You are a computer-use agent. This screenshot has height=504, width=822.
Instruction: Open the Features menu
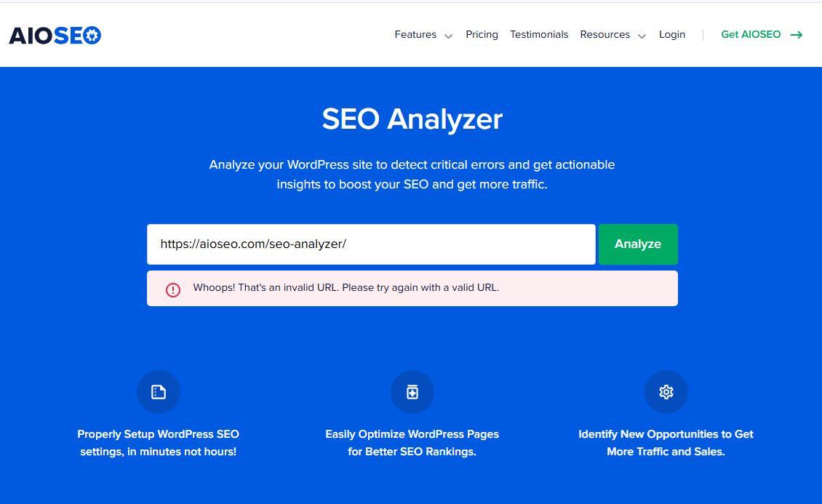pyautogui.click(x=415, y=35)
